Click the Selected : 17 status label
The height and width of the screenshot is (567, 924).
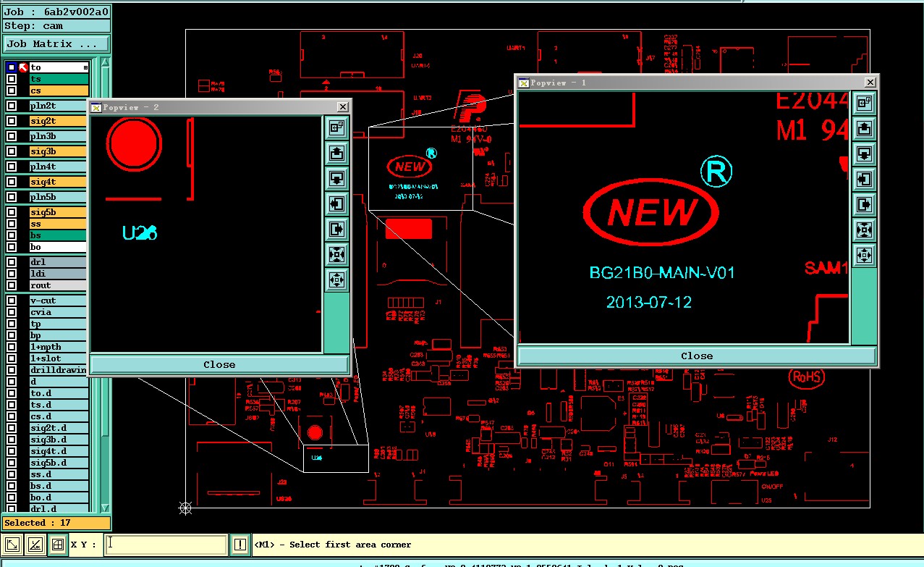(56, 523)
